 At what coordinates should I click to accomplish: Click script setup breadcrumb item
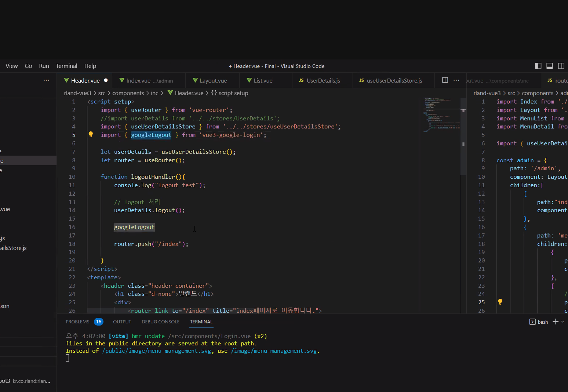click(x=233, y=93)
